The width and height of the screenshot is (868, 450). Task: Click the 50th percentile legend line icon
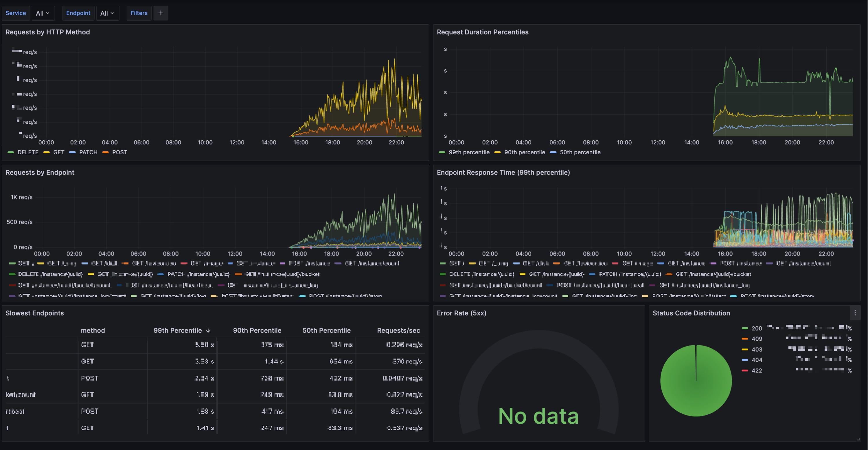(x=553, y=152)
